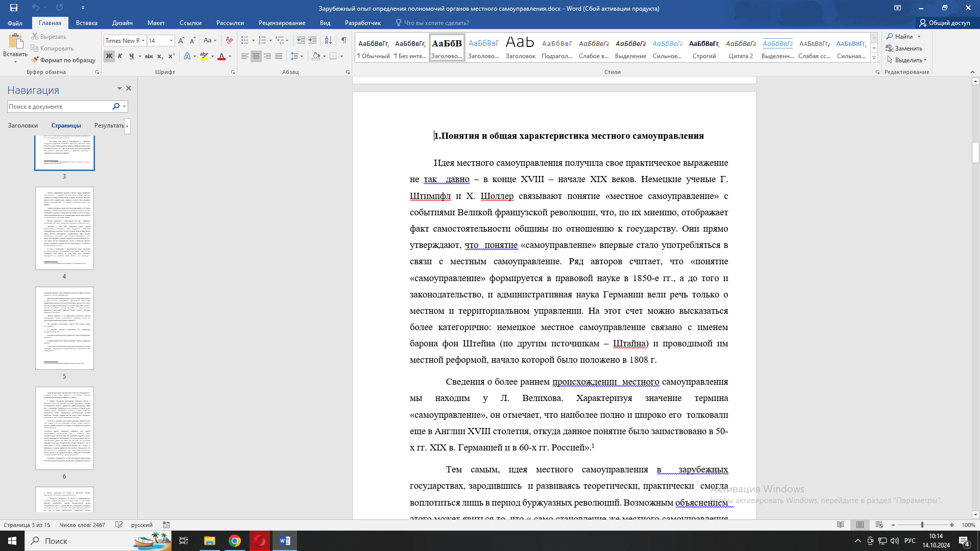Toggle underline formatting
The width and height of the screenshot is (980, 551).
(131, 56)
